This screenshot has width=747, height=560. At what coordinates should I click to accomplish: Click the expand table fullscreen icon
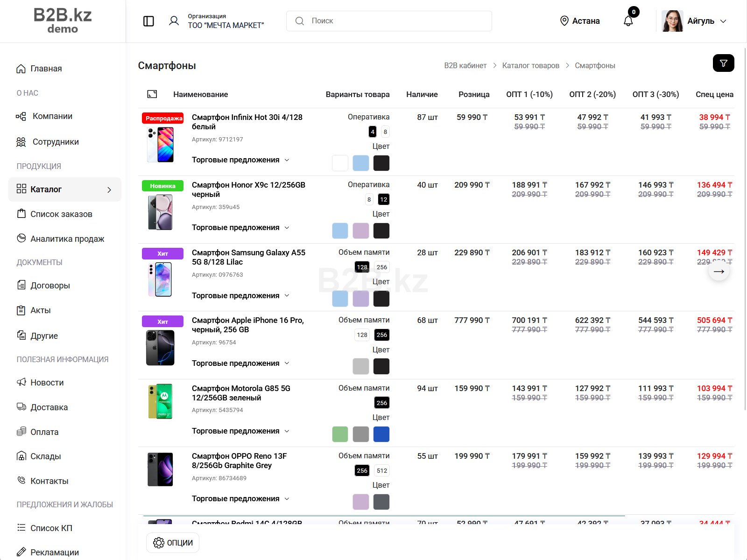point(152,94)
